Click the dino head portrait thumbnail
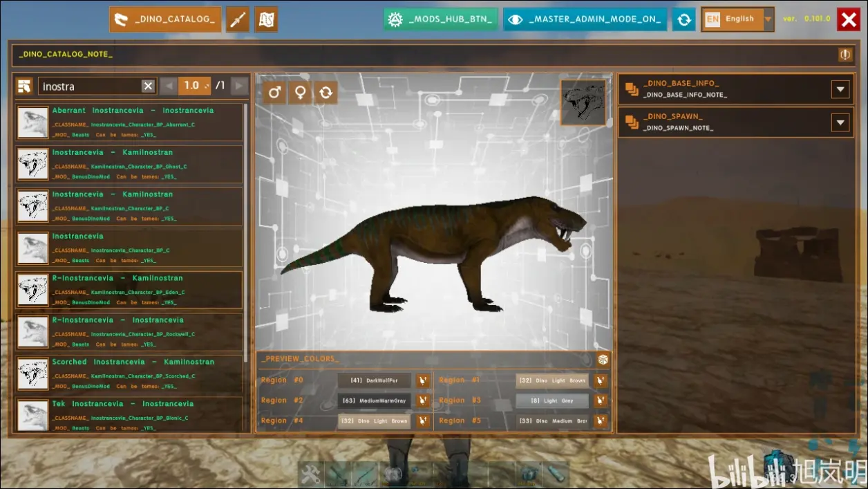 (583, 102)
